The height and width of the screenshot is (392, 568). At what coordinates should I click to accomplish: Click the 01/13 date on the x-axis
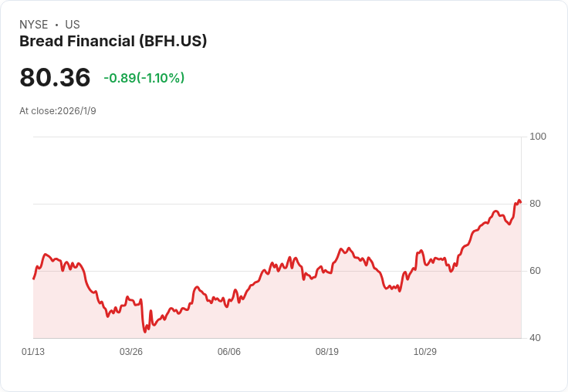(x=33, y=352)
